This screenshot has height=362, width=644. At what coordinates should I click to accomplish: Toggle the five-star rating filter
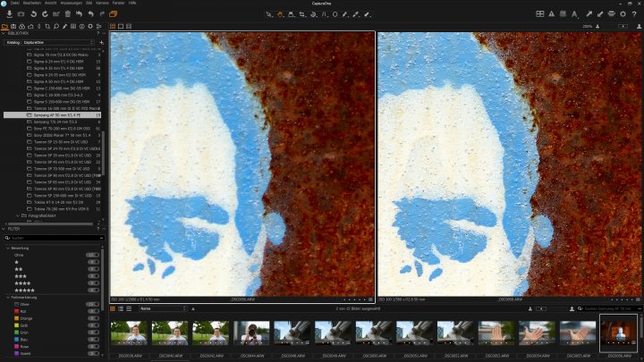[94, 290]
